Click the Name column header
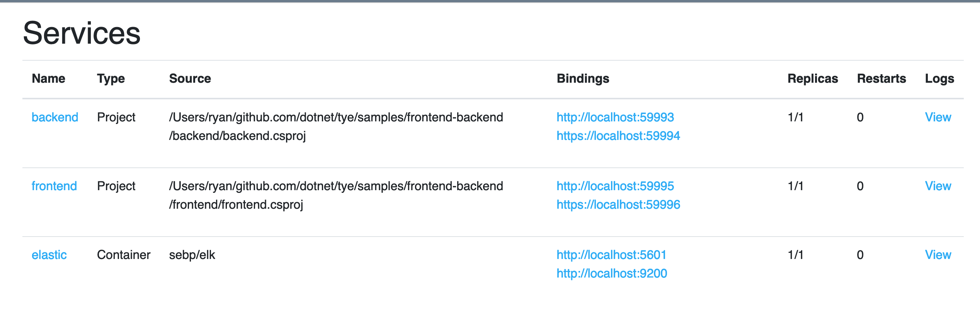The image size is (980, 310). [x=48, y=78]
